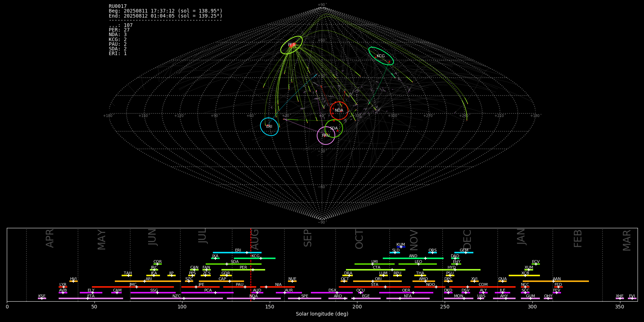
Task: Click the cyan ERI radiant circle
Action: tap(269, 127)
